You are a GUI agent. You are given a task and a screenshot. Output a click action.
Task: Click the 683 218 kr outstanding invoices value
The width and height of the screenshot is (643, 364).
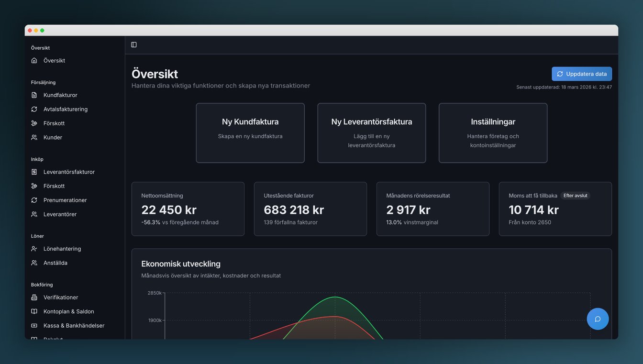click(x=294, y=210)
